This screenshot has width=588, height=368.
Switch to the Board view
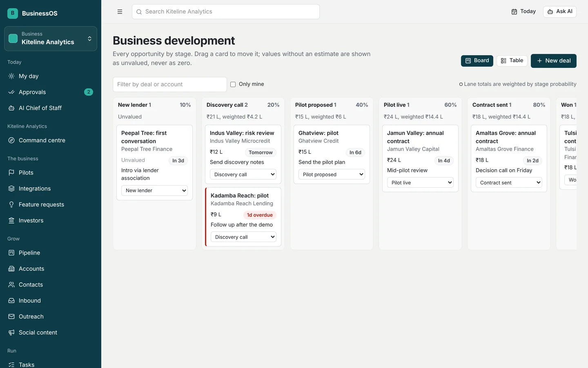tap(477, 61)
